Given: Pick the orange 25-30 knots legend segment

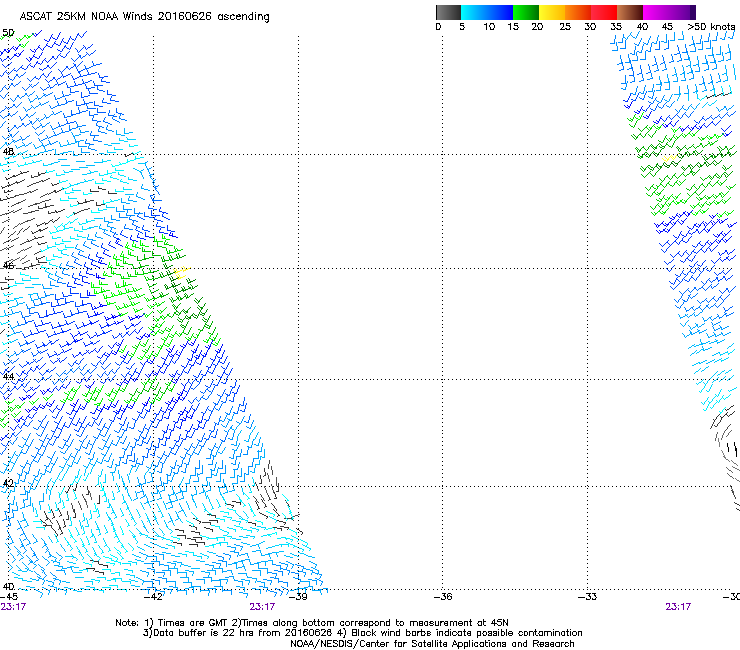Looking at the screenshot, I should click(x=578, y=12).
